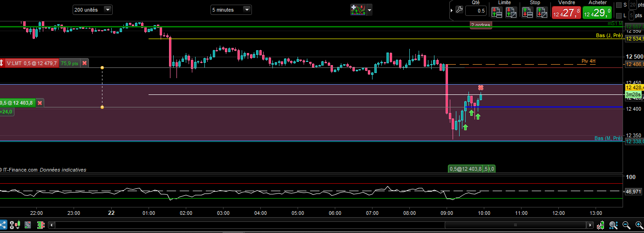Cancel the V:LMT 12 479,7 order
This screenshot has height=233, width=644.
click(84, 63)
